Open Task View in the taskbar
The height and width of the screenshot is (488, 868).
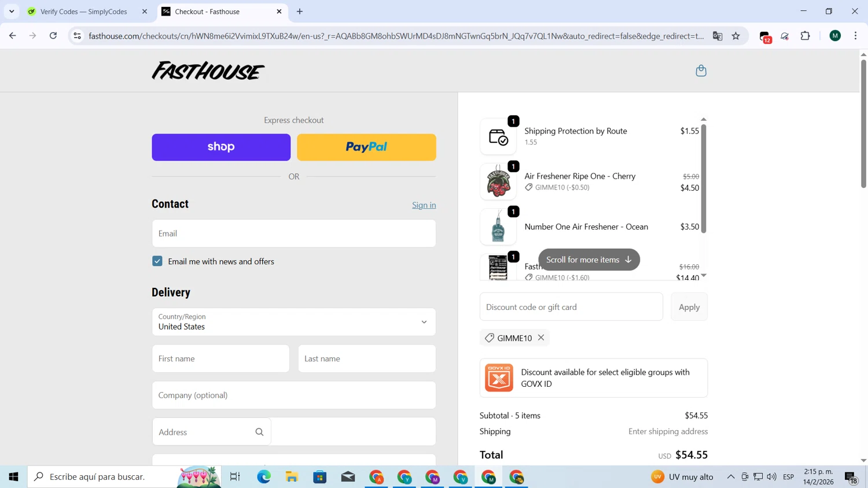[x=235, y=477]
